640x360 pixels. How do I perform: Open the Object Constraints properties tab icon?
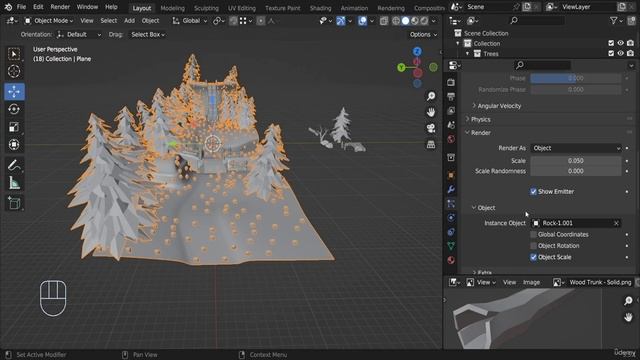(x=451, y=232)
